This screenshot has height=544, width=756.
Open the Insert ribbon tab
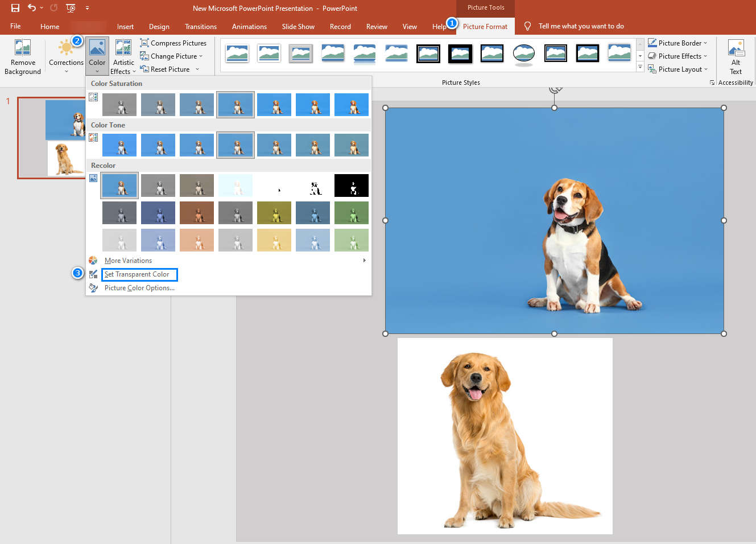click(125, 27)
